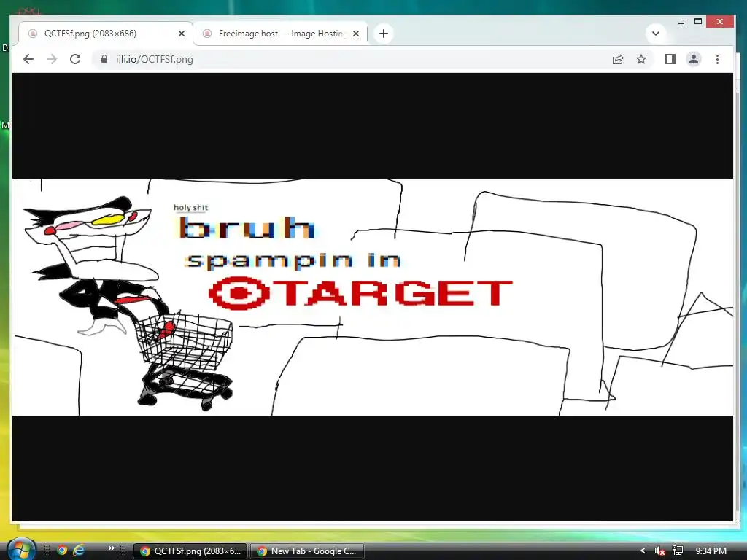Reload the QCTFSf.png page
The height and width of the screenshot is (560, 747).
pos(75,59)
